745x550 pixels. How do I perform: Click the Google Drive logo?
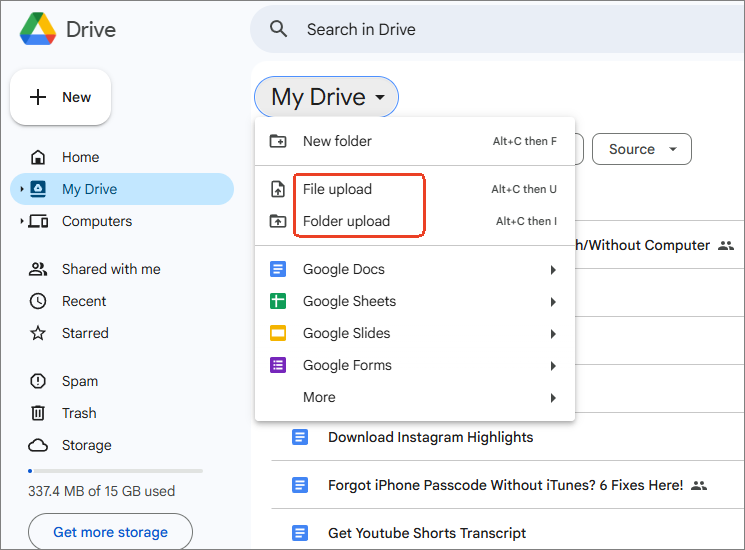pos(38,30)
